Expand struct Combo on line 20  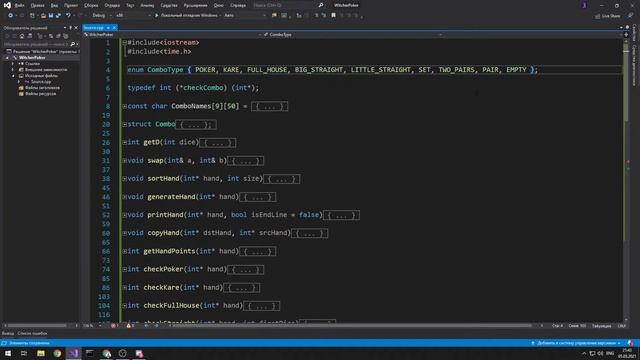click(124, 124)
